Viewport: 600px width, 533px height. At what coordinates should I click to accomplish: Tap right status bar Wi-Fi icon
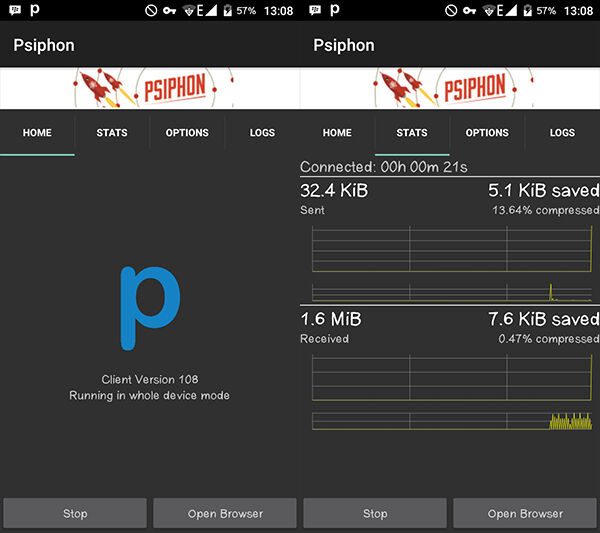click(x=489, y=10)
